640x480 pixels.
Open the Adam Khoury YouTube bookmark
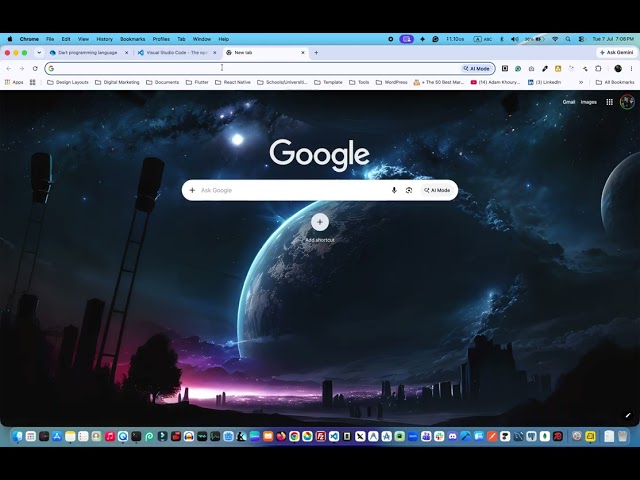point(495,82)
